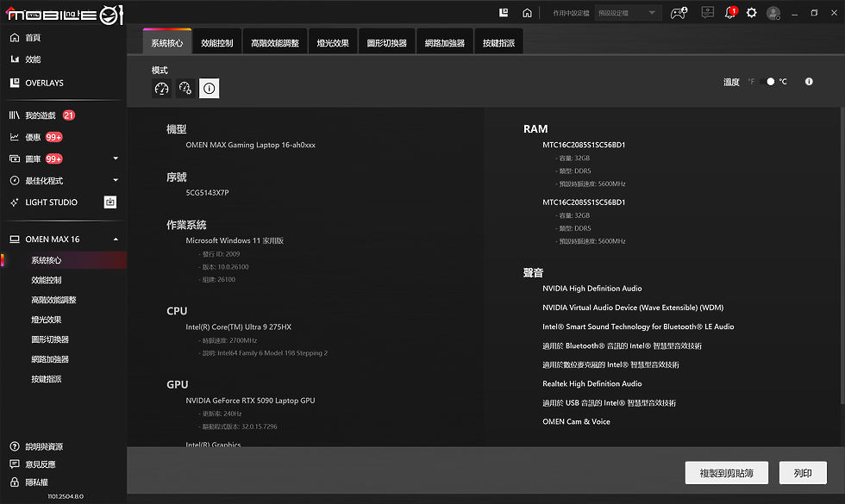Select 燈光效果 in sidebar submenu

click(x=47, y=320)
